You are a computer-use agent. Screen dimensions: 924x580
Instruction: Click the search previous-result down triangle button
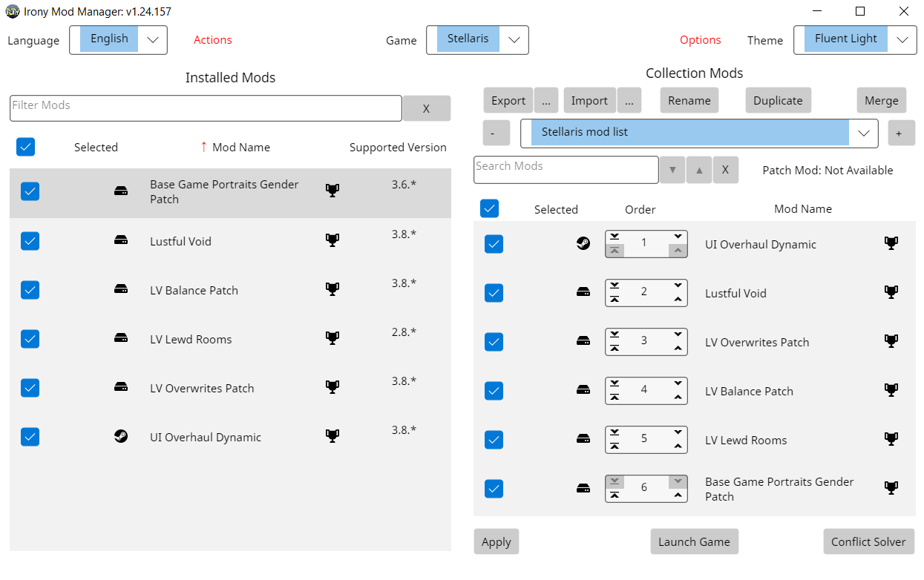tap(672, 170)
